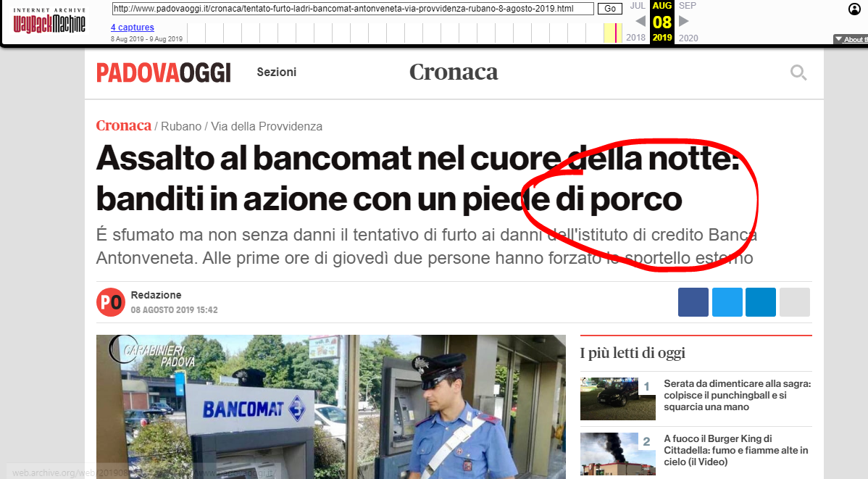This screenshot has width=868, height=479.
Task: Click the Cronaca breadcrumb link
Action: pyautogui.click(x=123, y=125)
